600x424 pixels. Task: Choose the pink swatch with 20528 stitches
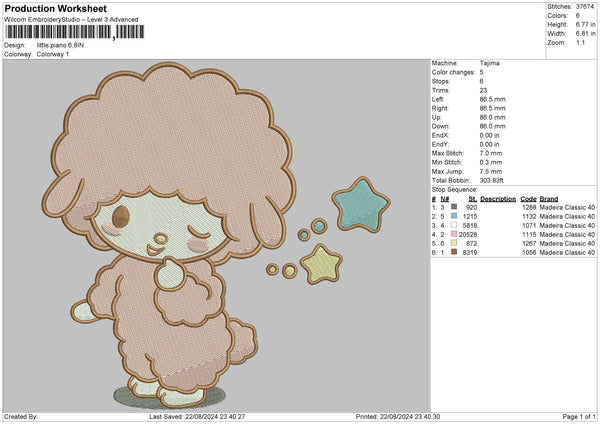tap(454, 234)
